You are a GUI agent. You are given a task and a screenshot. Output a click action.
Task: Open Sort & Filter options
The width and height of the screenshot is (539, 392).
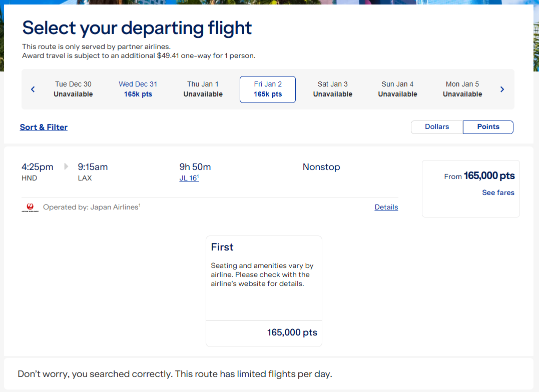[44, 127]
